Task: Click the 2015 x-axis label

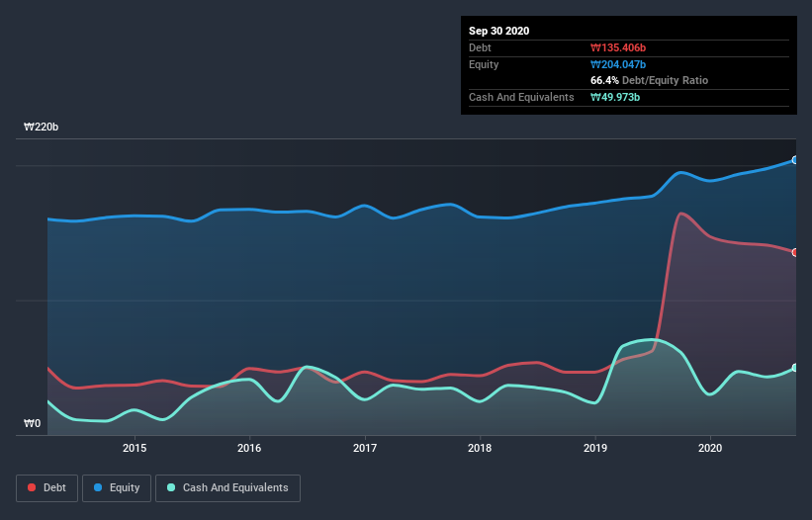Action: tap(135, 448)
